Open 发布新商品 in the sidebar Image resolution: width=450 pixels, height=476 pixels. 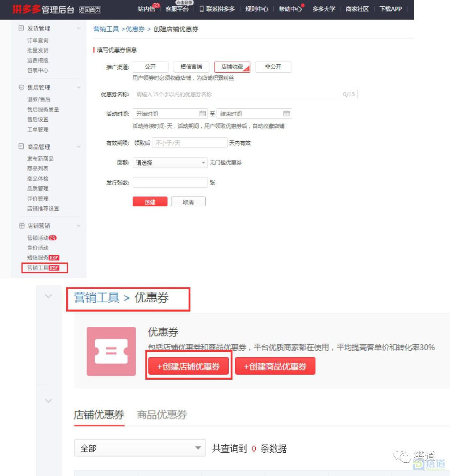point(40,158)
